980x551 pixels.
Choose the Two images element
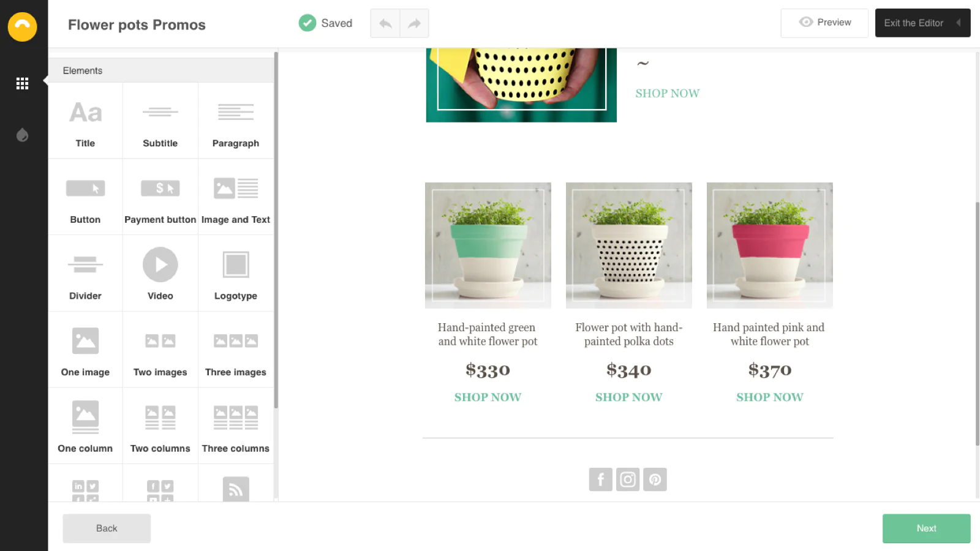[160, 350]
